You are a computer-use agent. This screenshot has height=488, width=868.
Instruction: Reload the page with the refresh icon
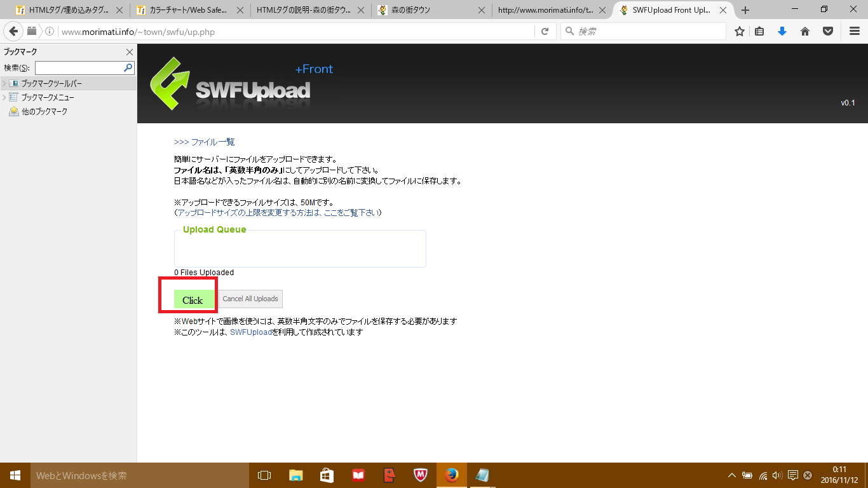pos(545,31)
